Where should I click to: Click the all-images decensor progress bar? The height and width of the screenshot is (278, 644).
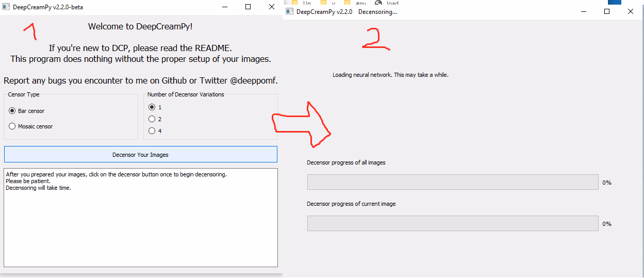453,182
